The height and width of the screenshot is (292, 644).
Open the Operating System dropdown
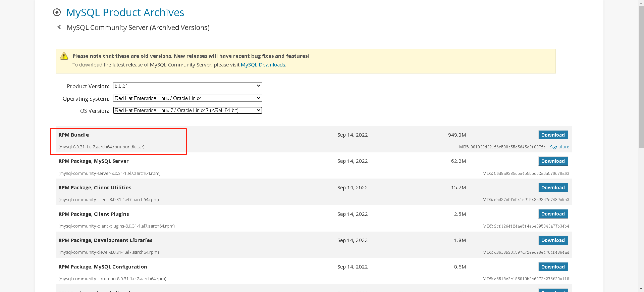(187, 98)
